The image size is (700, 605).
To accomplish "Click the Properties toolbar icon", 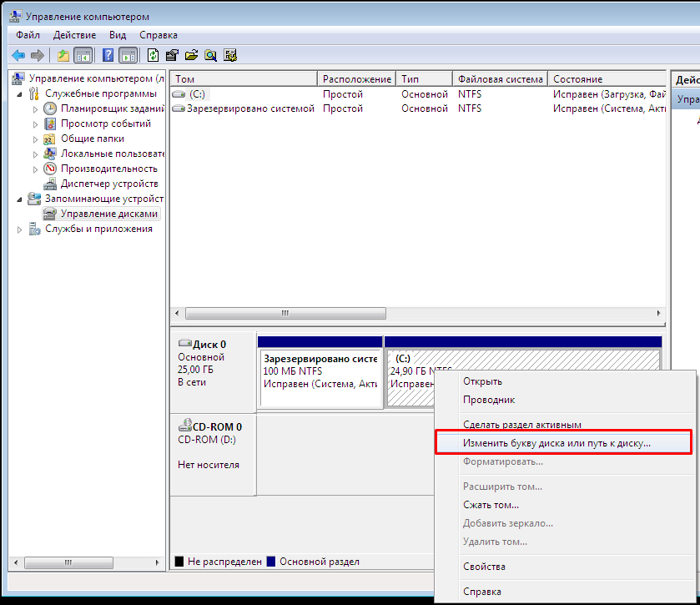I will pos(172,55).
